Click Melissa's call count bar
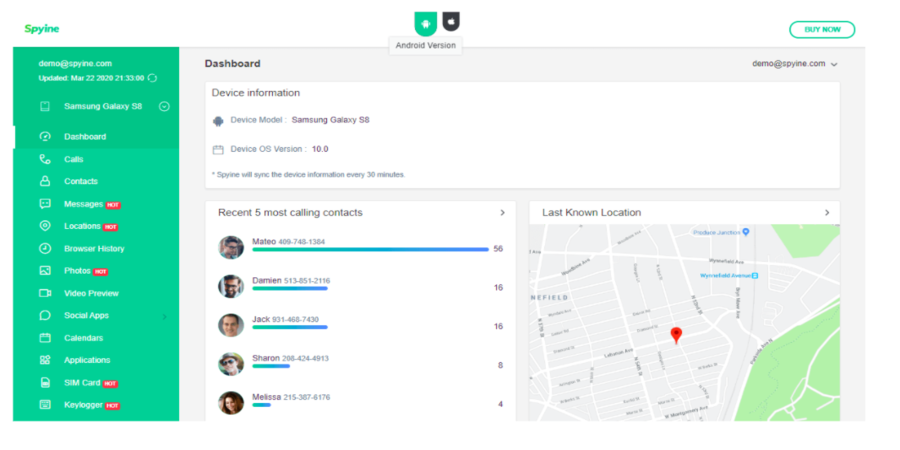This screenshot has width=900, height=450. coord(261,405)
